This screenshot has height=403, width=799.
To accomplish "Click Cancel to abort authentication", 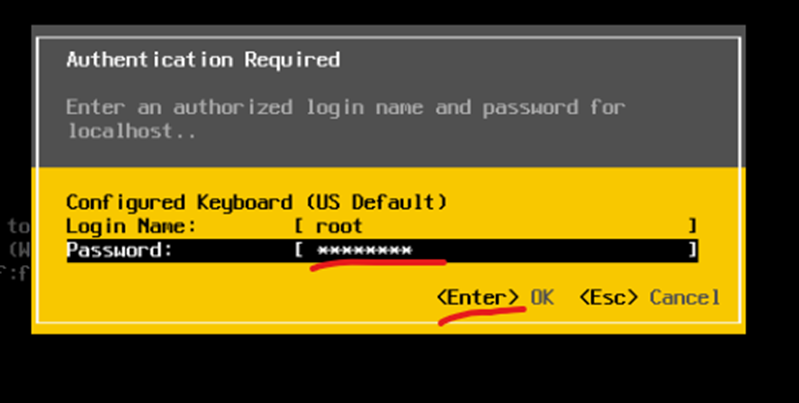I will pos(684,297).
